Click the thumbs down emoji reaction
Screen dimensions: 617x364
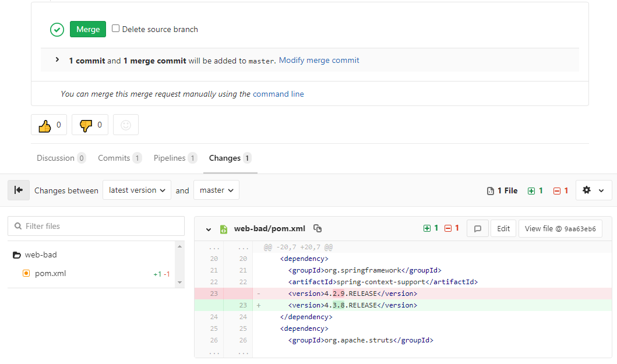pyautogui.click(x=90, y=125)
